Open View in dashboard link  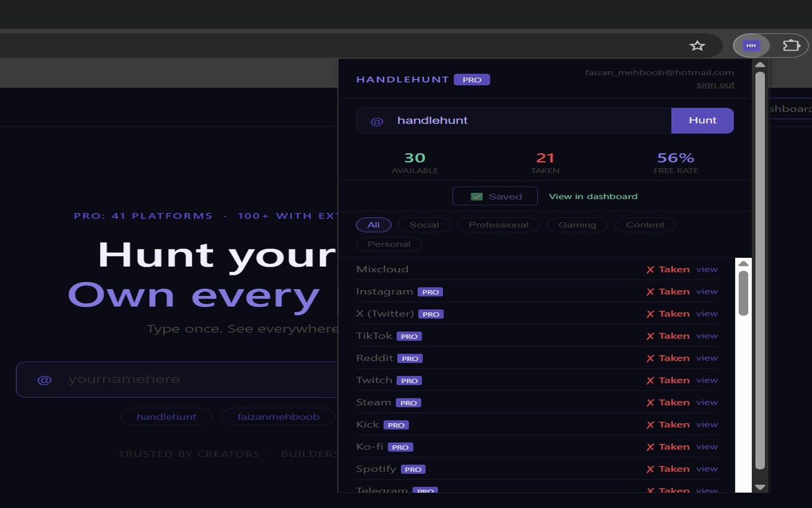pos(593,196)
